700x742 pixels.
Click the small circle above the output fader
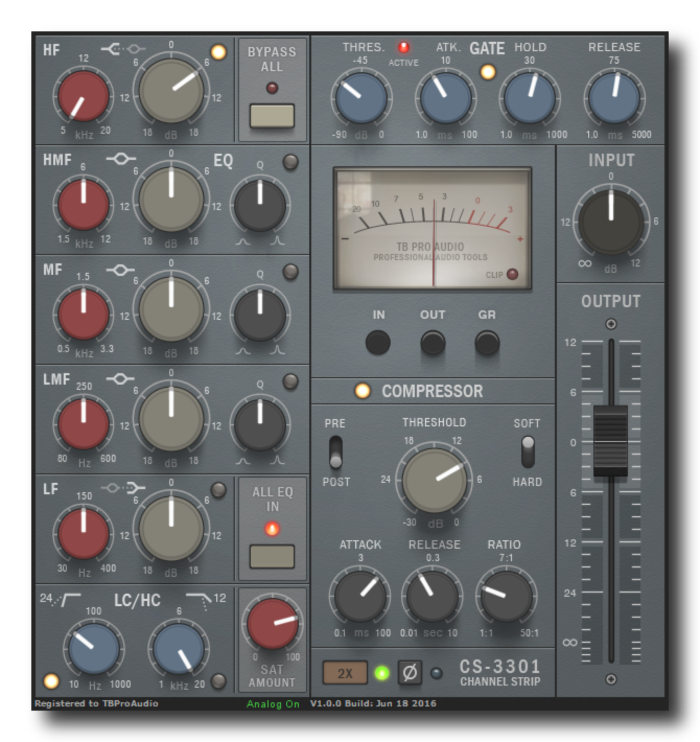coord(611,324)
